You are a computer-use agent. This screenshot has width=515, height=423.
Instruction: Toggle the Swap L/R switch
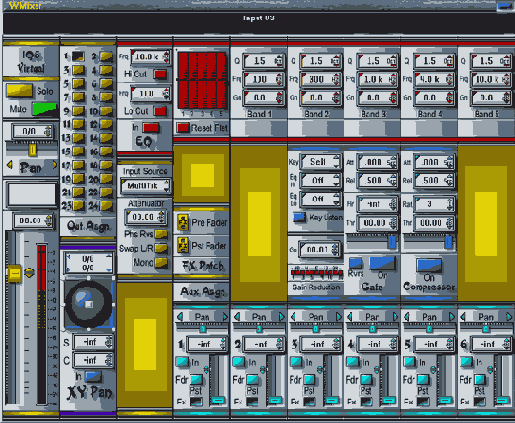(x=161, y=248)
